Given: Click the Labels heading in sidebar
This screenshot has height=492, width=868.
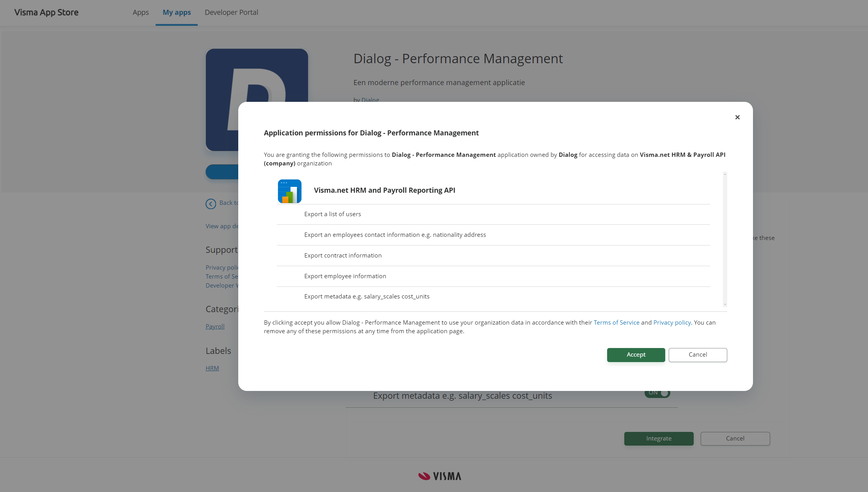Looking at the screenshot, I should (x=218, y=351).
